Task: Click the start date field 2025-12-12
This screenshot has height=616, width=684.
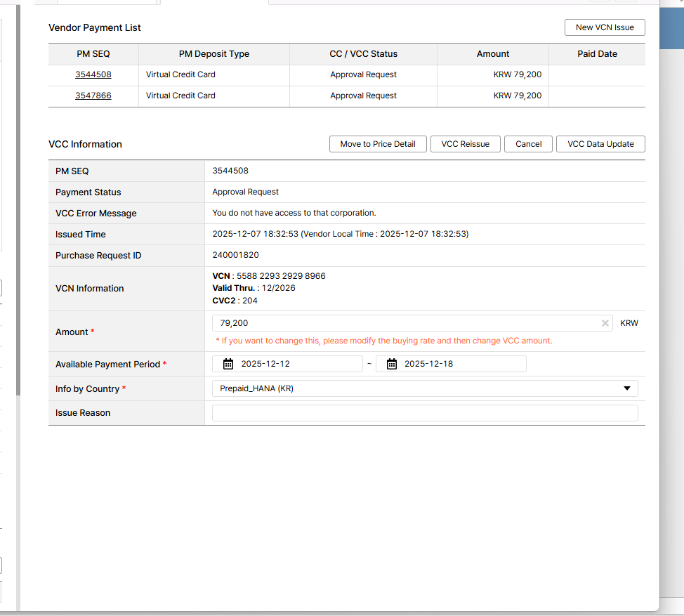Action: pyautogui.click(x=287, y=364)
